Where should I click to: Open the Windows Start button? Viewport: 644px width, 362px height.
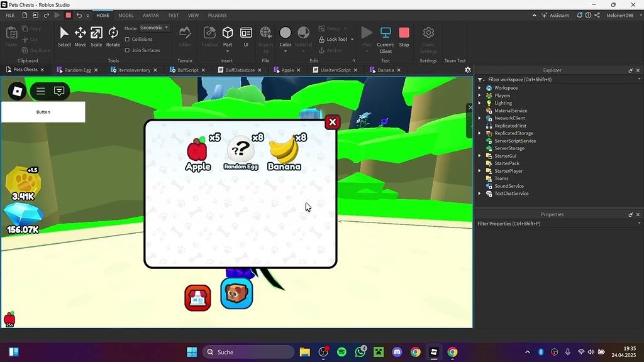click(192, 352)
